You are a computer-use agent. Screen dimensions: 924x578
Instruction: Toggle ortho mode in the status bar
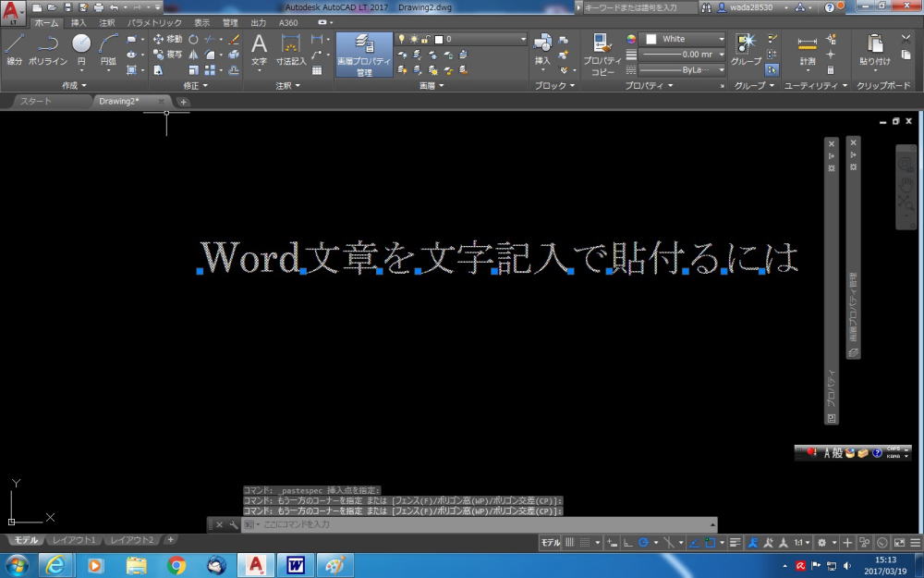(628, 543)
